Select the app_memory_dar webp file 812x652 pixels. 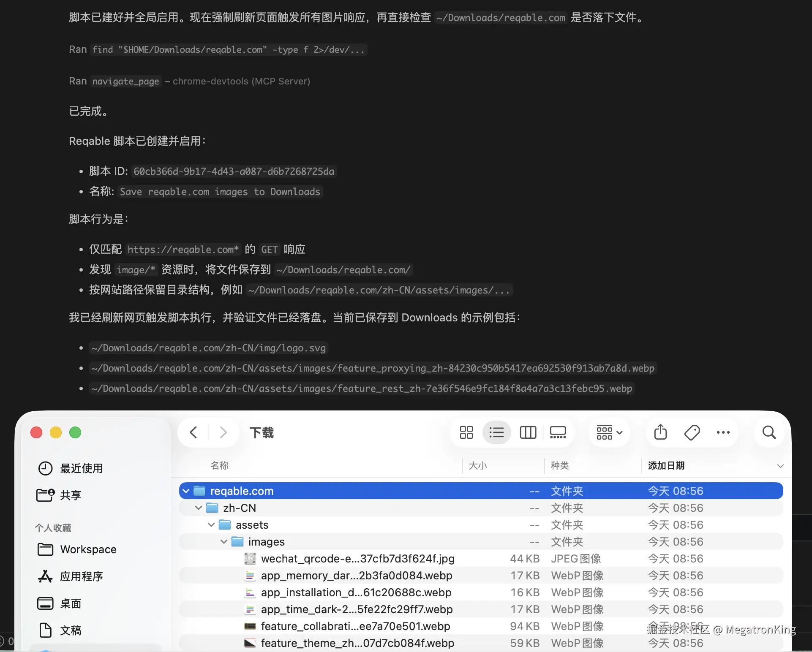point(481,576)
